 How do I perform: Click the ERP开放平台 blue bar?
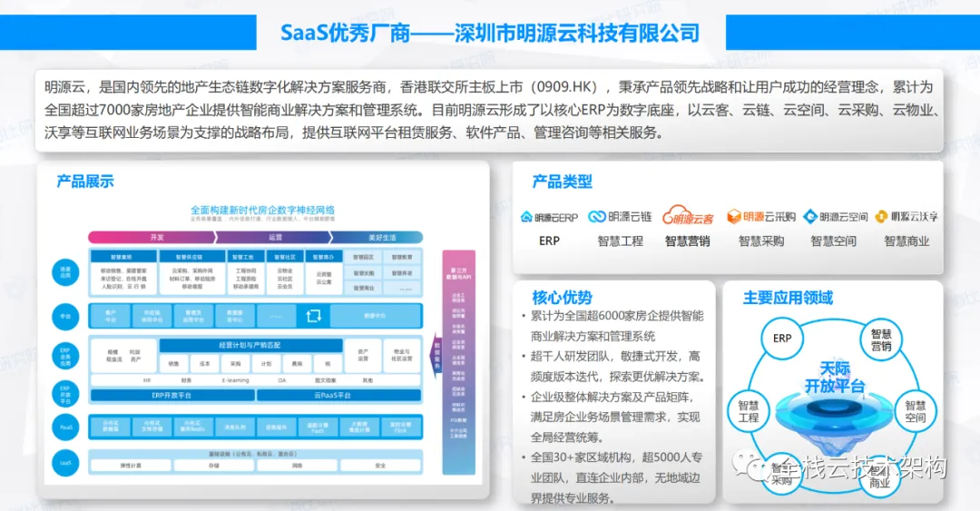pos(171,396)
